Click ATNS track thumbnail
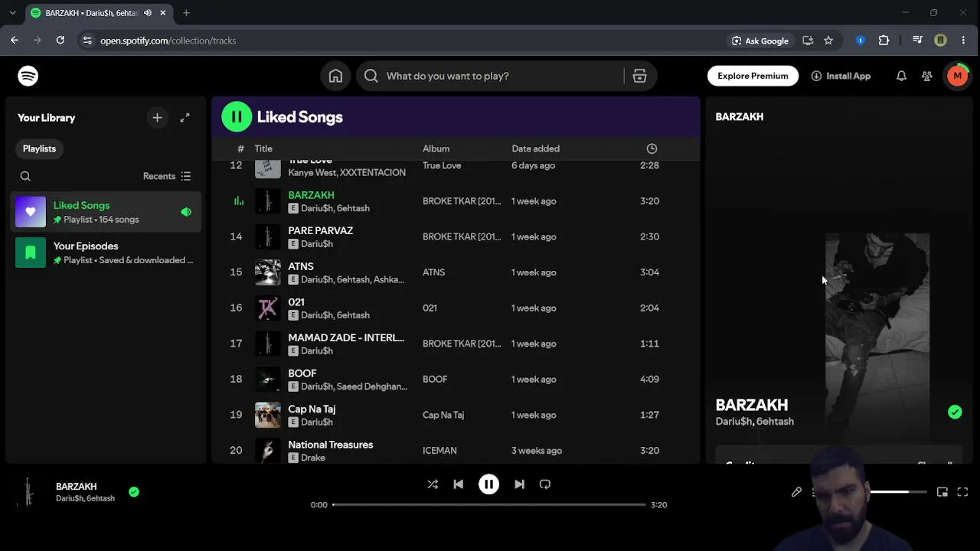980x551 pixels. click(x=268, y=272)
